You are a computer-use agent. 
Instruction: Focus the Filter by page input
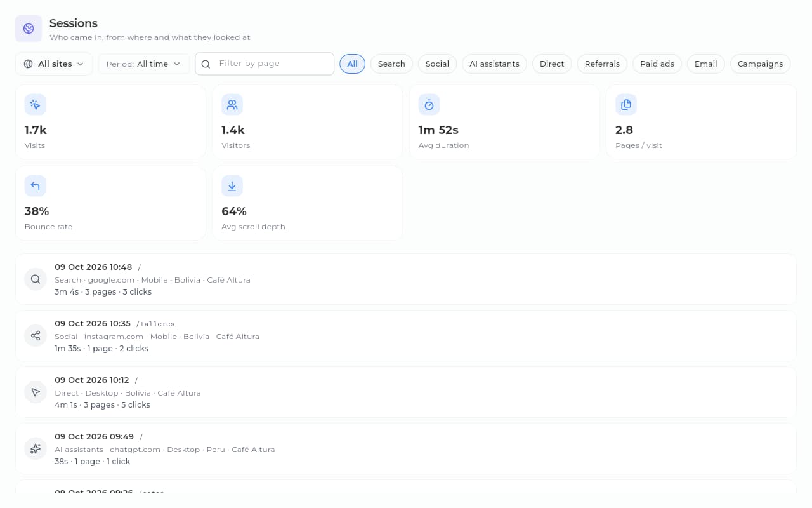tap(265, 63)
